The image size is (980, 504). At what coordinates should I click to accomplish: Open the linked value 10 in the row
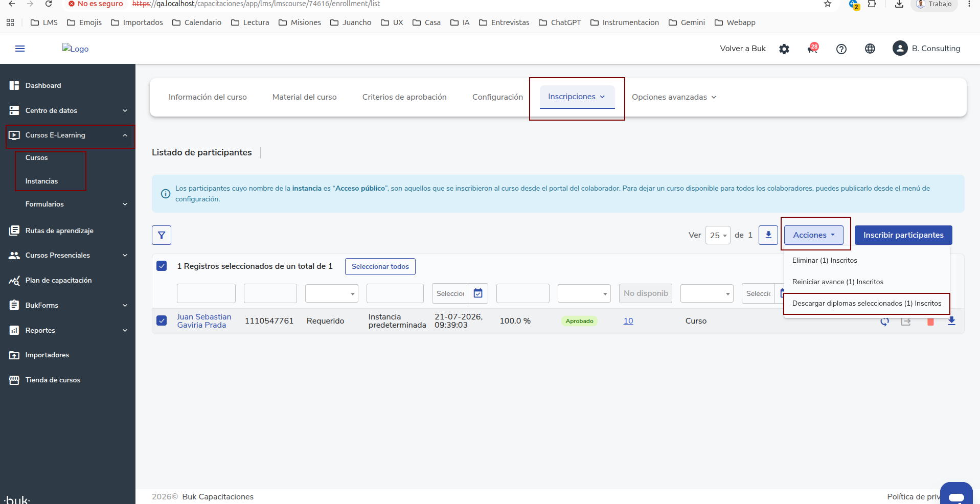pyautogui.click(x=628, y=321)
